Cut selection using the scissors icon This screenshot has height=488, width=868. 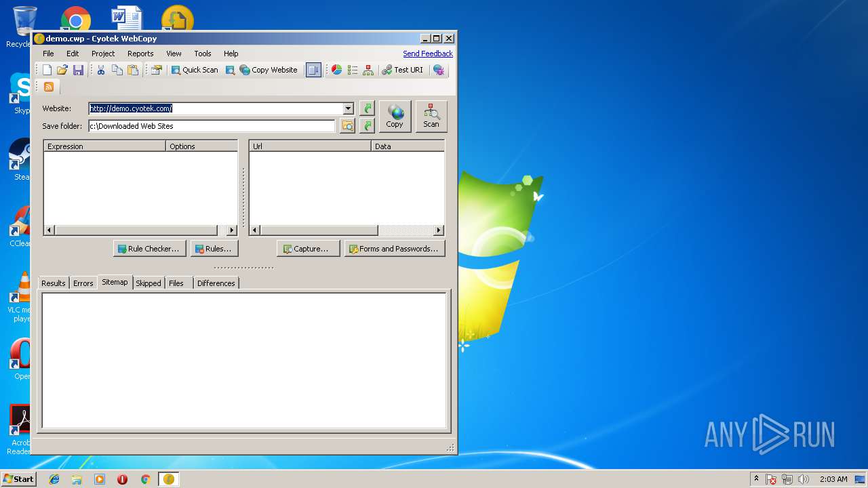point(101,70)
